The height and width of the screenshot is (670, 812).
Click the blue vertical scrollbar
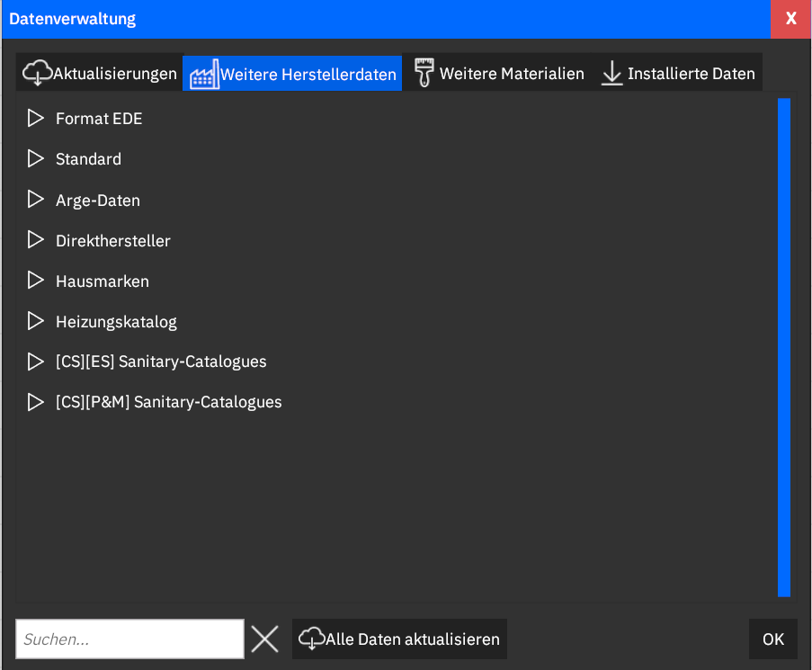pos(784,347)
